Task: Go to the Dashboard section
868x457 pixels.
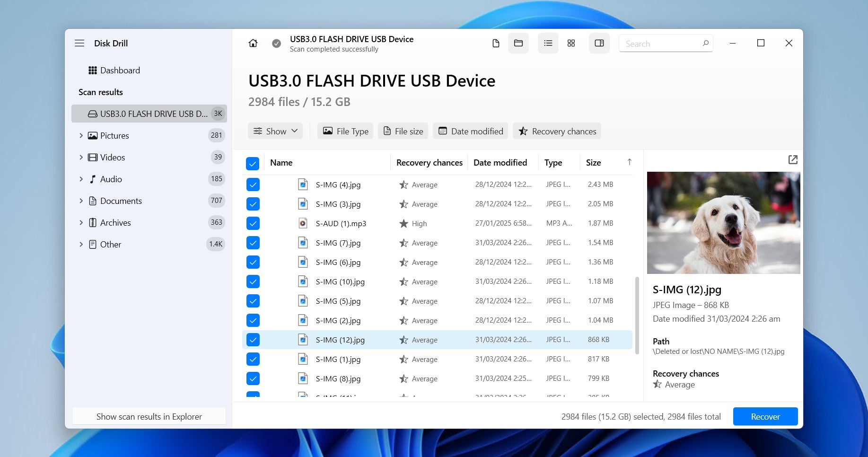Action: coord(120,70)
